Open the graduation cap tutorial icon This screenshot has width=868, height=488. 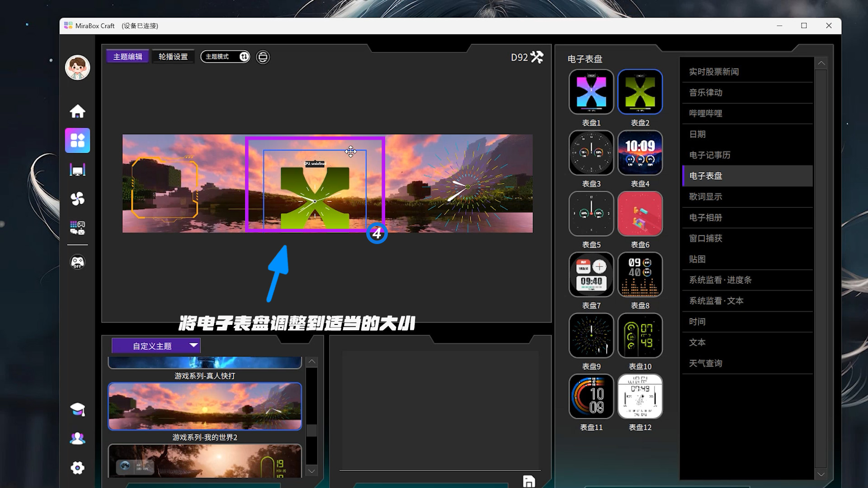tap(77, 409)
